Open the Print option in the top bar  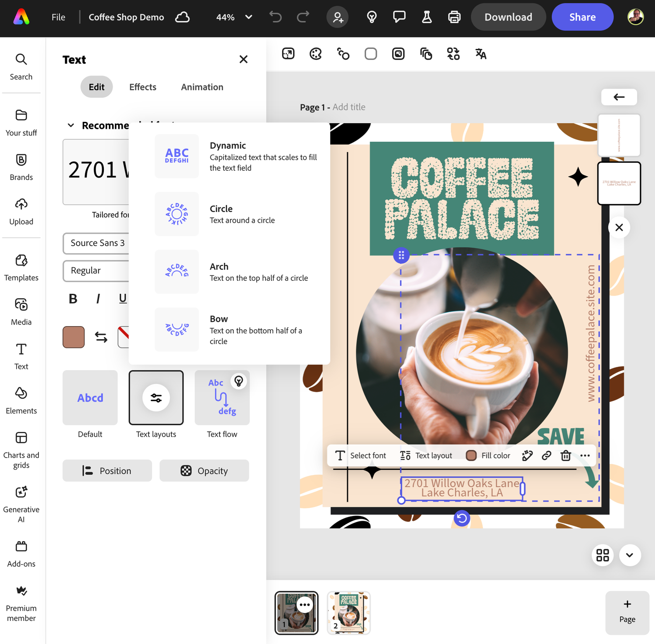point(454,17)
